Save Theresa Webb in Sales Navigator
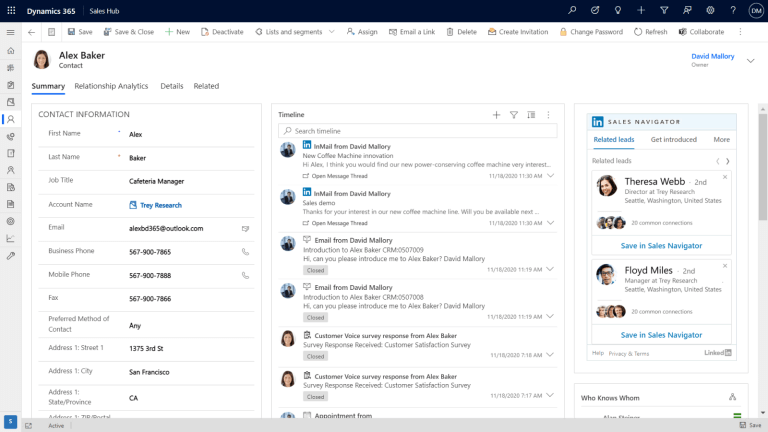This screenshot has width=768, height=432. [661, 245]
